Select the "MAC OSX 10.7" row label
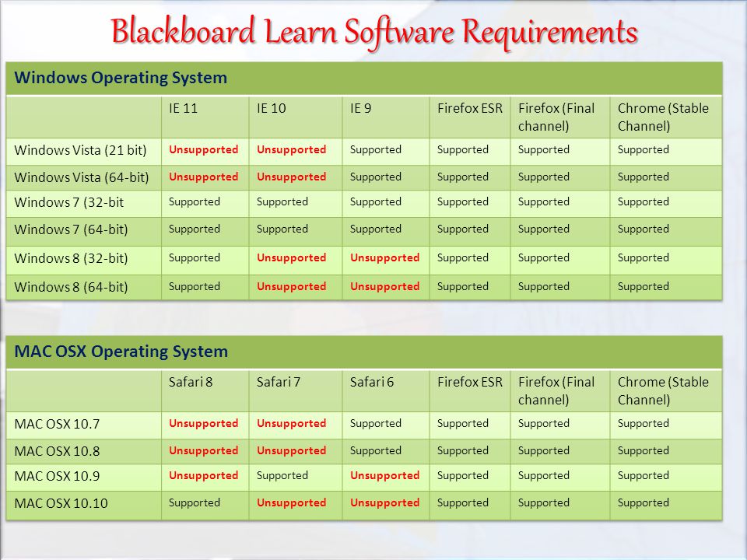Viewport: 747px width, 560px height. coord(57,424)
